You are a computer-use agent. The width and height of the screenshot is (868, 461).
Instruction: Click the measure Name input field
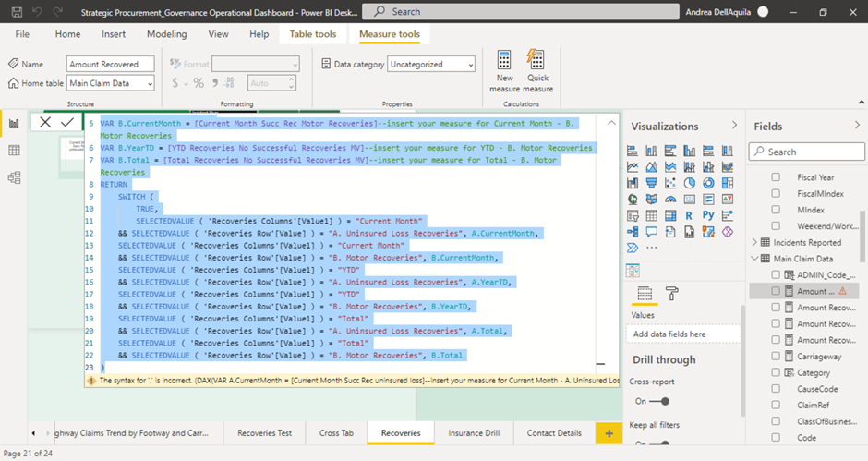tap(111, 65)
